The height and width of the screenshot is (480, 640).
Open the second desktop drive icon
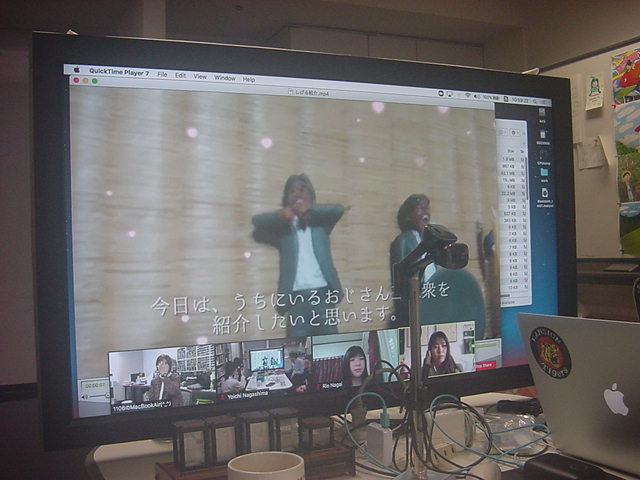(x=543, y=137)
